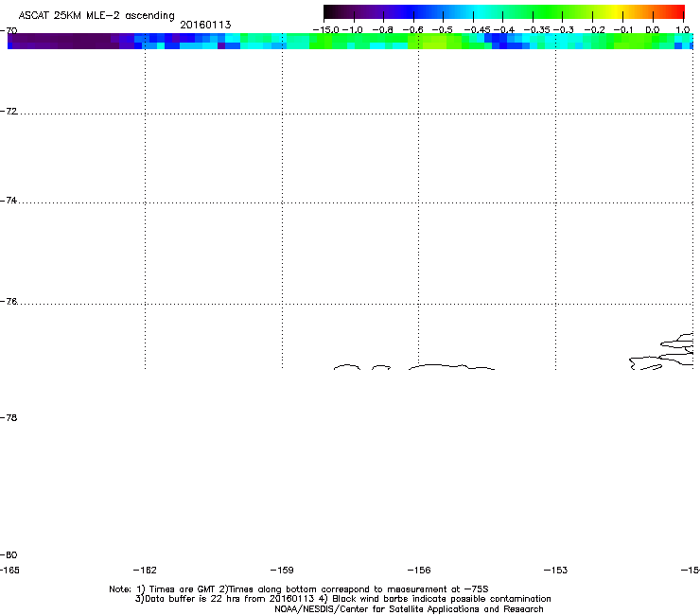Pick the black end of the color bar
Screen dimensions: 700x615
click(330, 11)
